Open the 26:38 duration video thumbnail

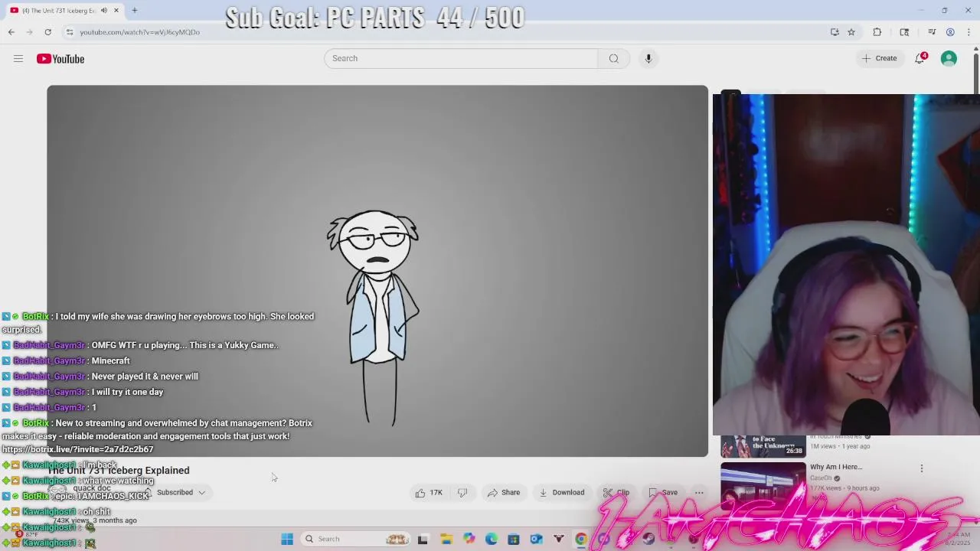[763, 445]
